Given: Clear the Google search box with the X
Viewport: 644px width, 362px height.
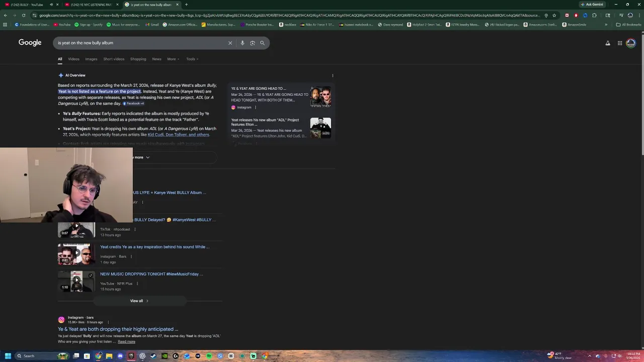Looking at the screenshot, I should [x=230, y=43].
